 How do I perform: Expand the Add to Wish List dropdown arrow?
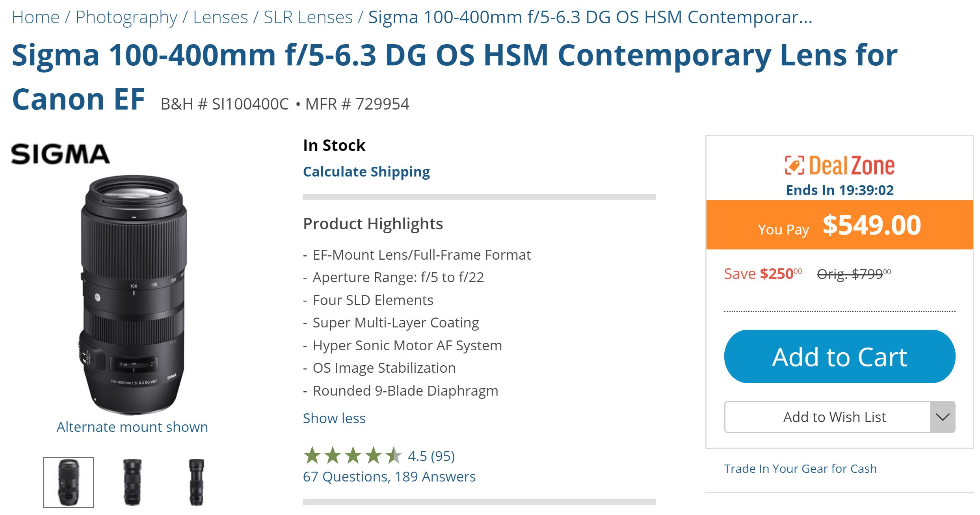coord(942,417)
